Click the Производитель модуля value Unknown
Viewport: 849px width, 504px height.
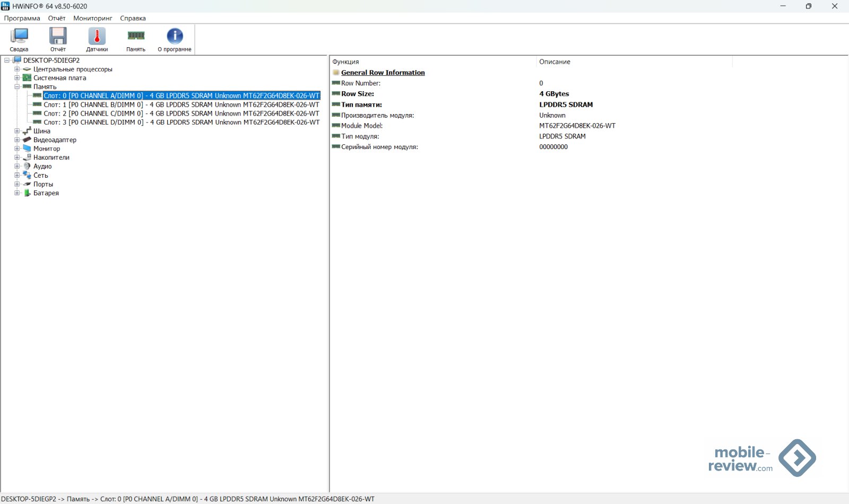[552, 115]
